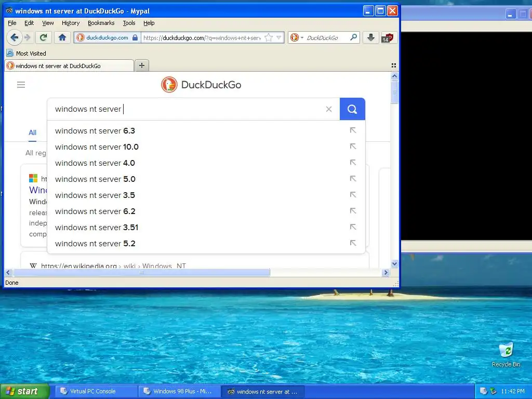Click fill arrow beside suggestion 6.2
The width and height of the screenshot is (532, 399).
tap(353, 211)
